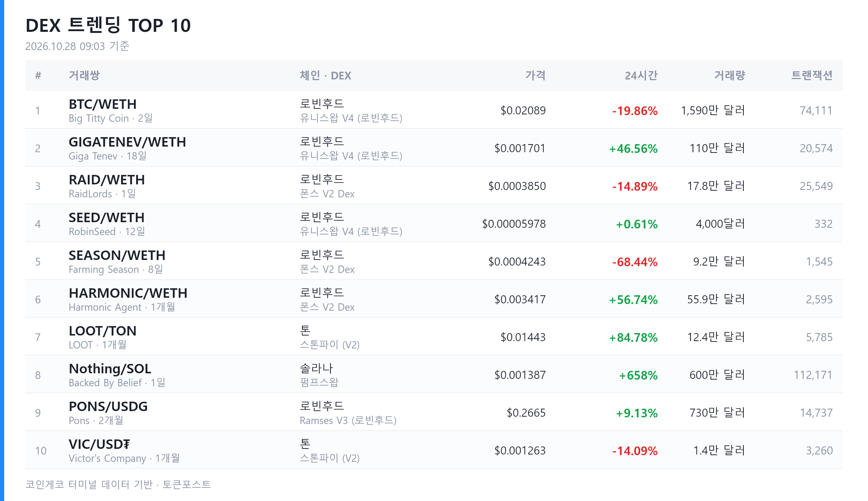Sort by the 24시간 column header

[641, 76]
